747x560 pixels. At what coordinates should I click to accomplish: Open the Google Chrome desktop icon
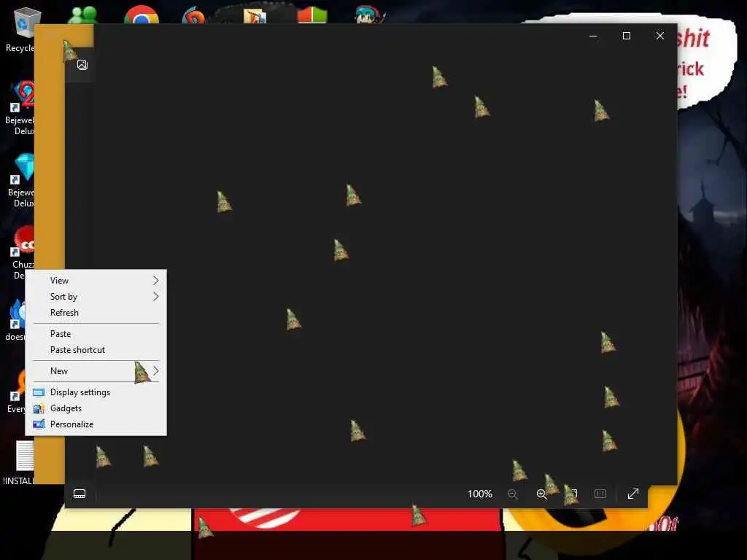142,15
